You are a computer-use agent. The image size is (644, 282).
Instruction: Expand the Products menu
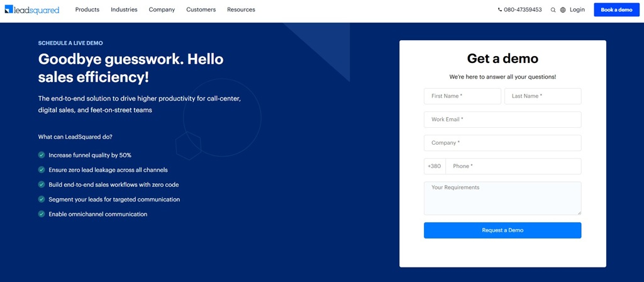pyautogui.click(x=87, y=10)
